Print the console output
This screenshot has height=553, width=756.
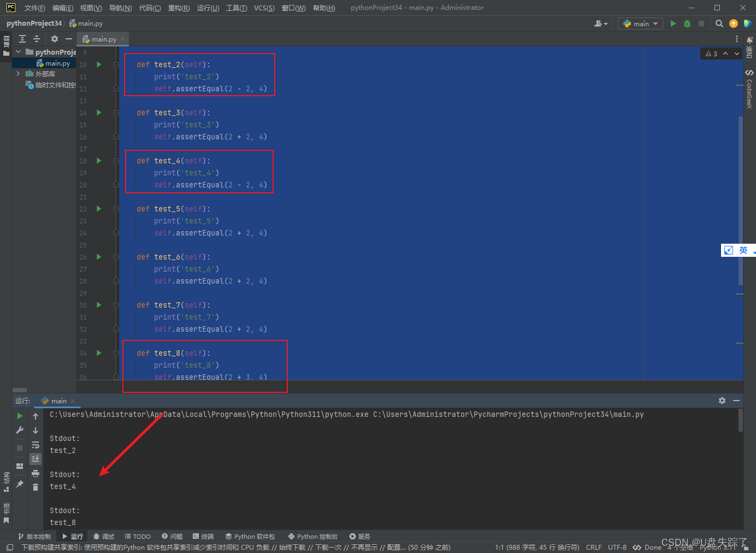click(36, 473)
